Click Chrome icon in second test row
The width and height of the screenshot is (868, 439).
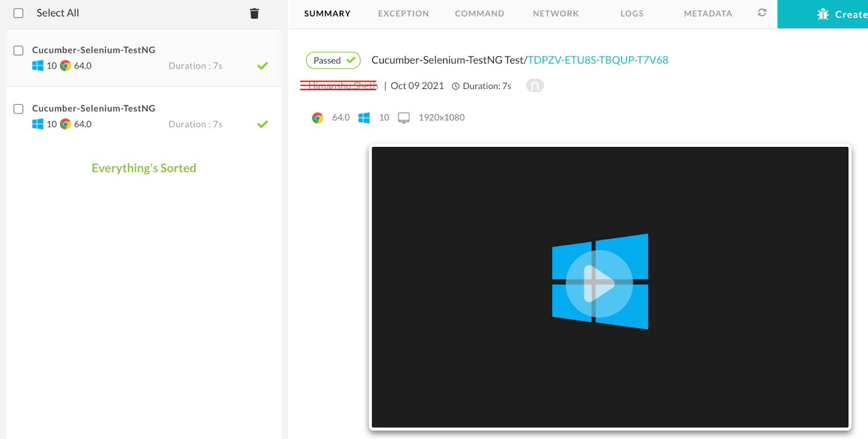point(66,124)
